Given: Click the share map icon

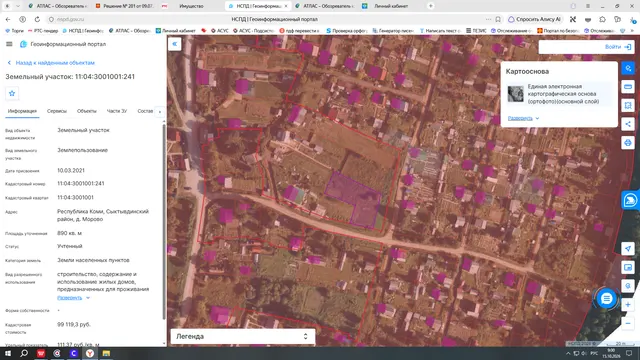Looking at the screenshot, I should pos(628,124).
